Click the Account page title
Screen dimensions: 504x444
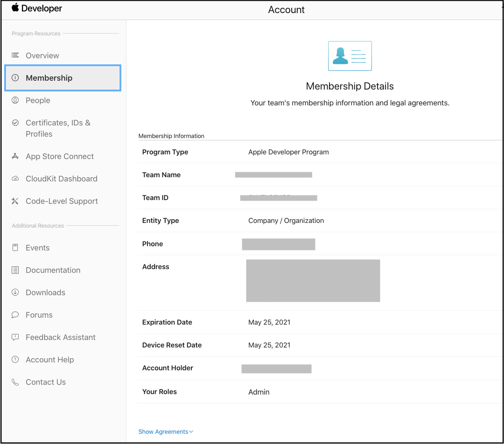point(286,10)
